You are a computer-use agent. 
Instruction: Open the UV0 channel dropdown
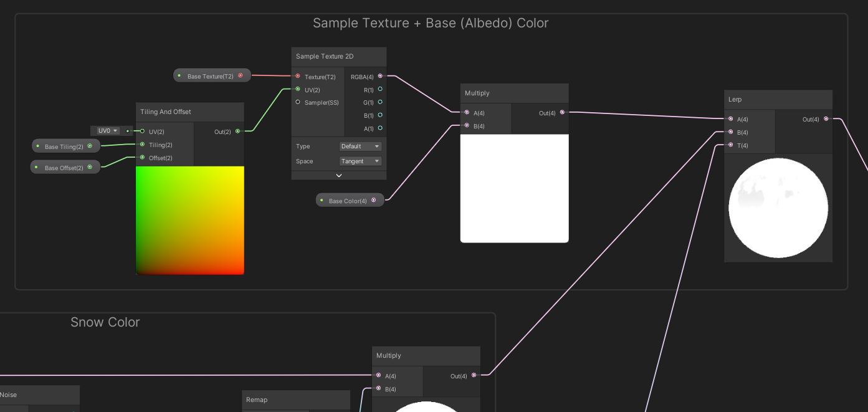click(x=108, y=131)
